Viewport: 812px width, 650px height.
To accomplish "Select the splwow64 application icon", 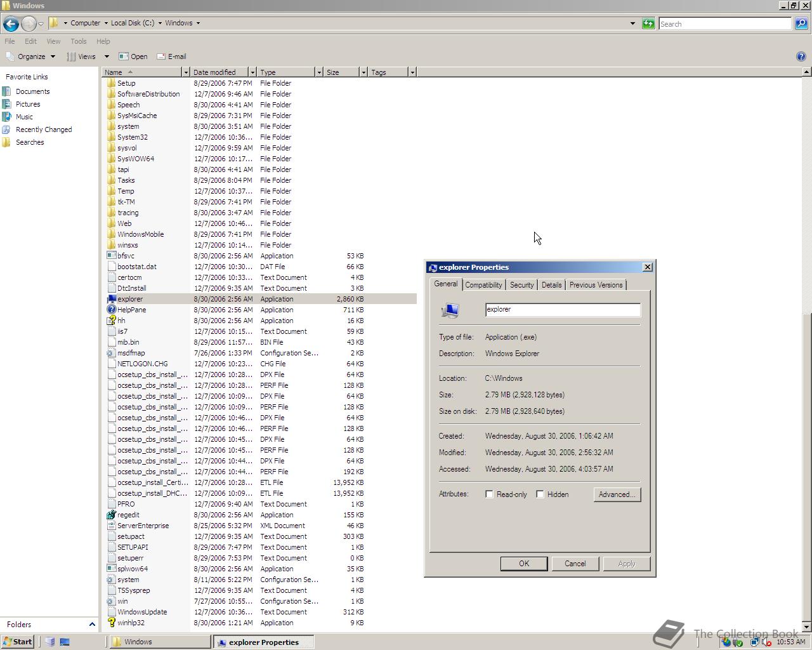I will tap(112, 569).
